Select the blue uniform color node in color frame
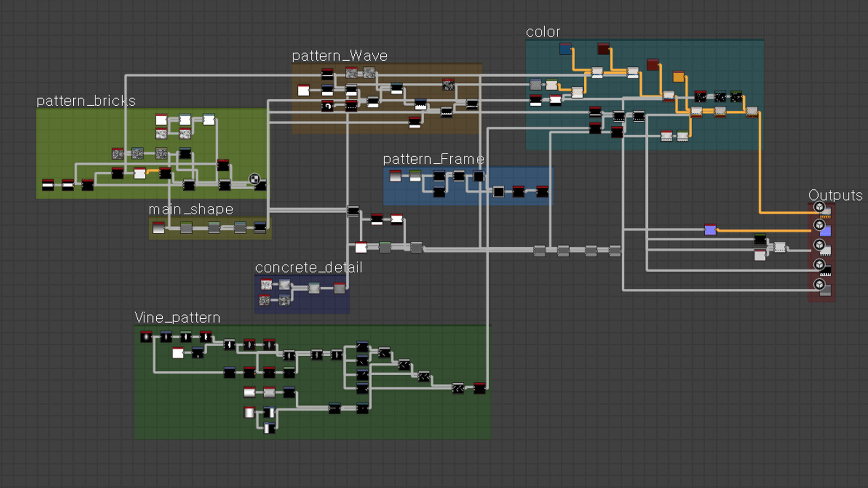Image resolution: width=868 pixels, height=488 pixels. tap(565, 49)
